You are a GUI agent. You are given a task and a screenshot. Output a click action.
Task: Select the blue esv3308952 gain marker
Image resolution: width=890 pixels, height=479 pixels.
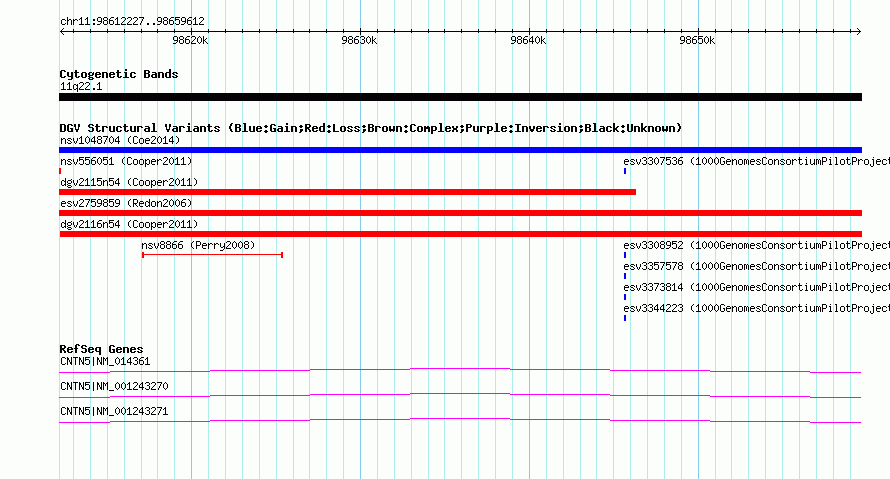(625, 255)
